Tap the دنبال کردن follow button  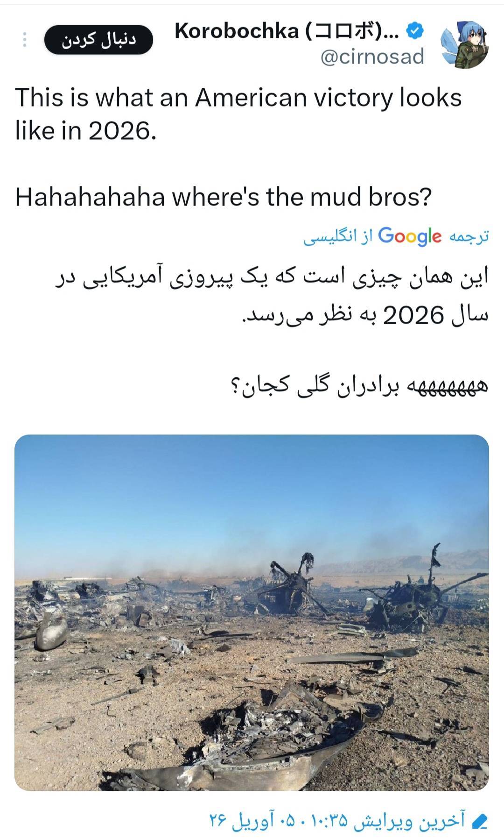point(98,40)
